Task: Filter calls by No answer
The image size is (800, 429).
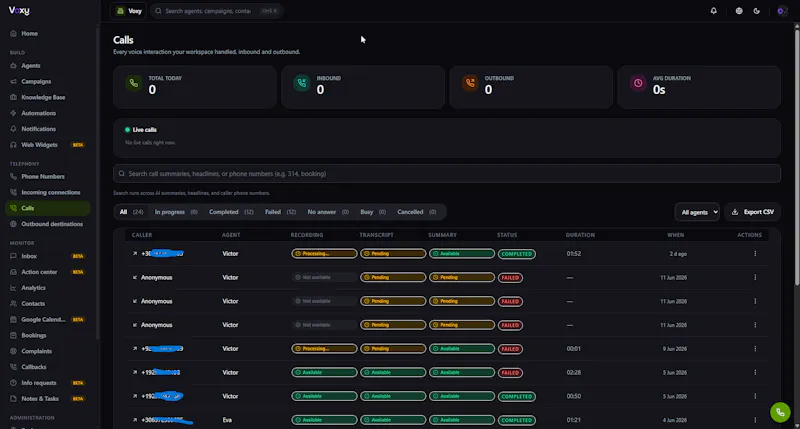Action: point(328,212)
